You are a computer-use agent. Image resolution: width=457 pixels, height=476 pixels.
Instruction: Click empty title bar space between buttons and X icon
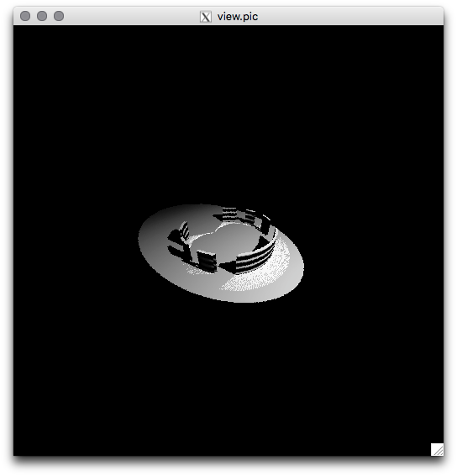[130, 16]
